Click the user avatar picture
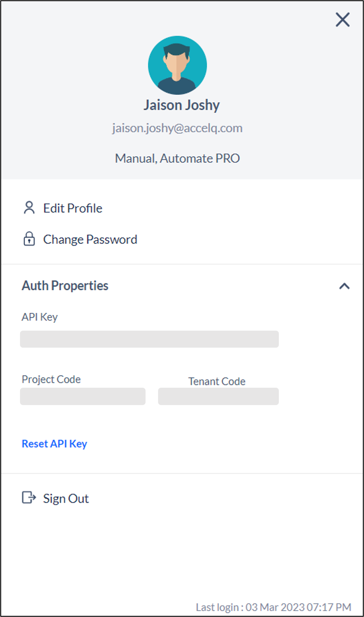Viewport: 364px width, 617px height. click(x=178, y=65)
